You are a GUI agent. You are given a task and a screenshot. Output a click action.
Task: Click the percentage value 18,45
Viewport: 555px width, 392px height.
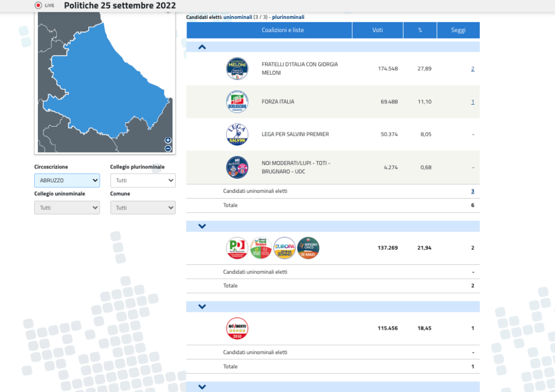tap(424, 328)
